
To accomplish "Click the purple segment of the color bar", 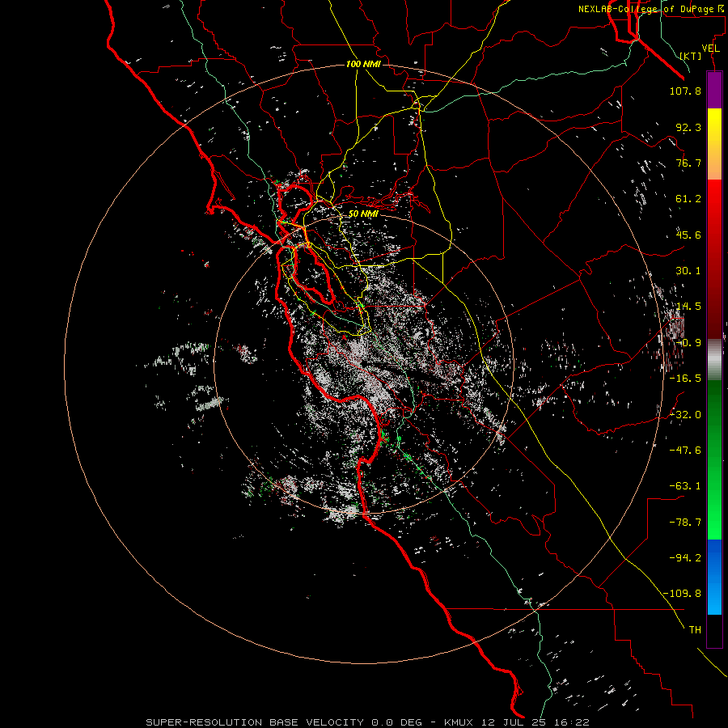I will tap(714, 90).
